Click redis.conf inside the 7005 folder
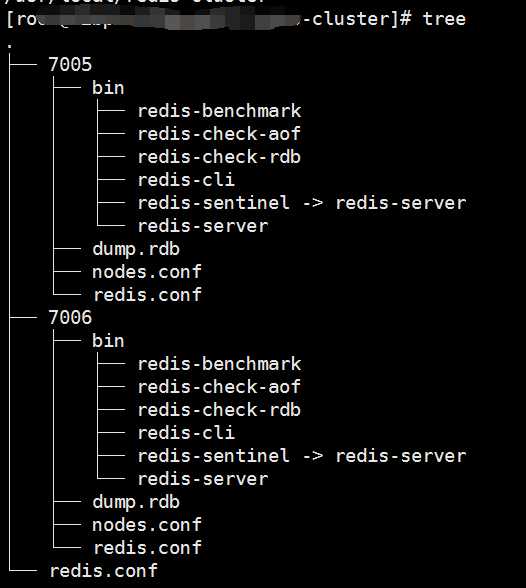Image resolution: width=526 pixels, height=588 pixels. point(148,295)
